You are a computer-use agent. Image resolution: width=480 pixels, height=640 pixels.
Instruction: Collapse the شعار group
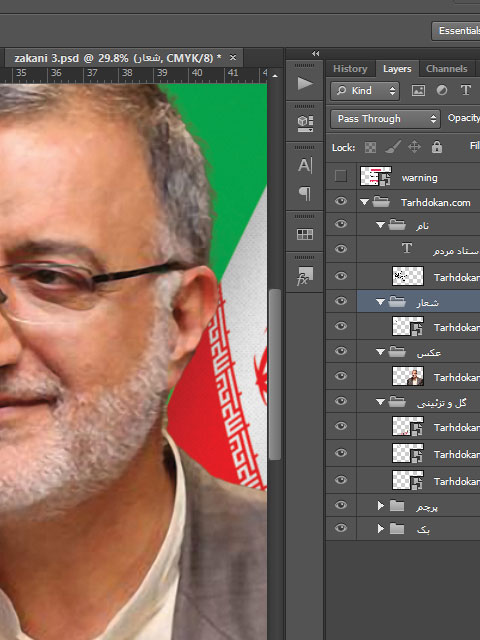[380, 302]
